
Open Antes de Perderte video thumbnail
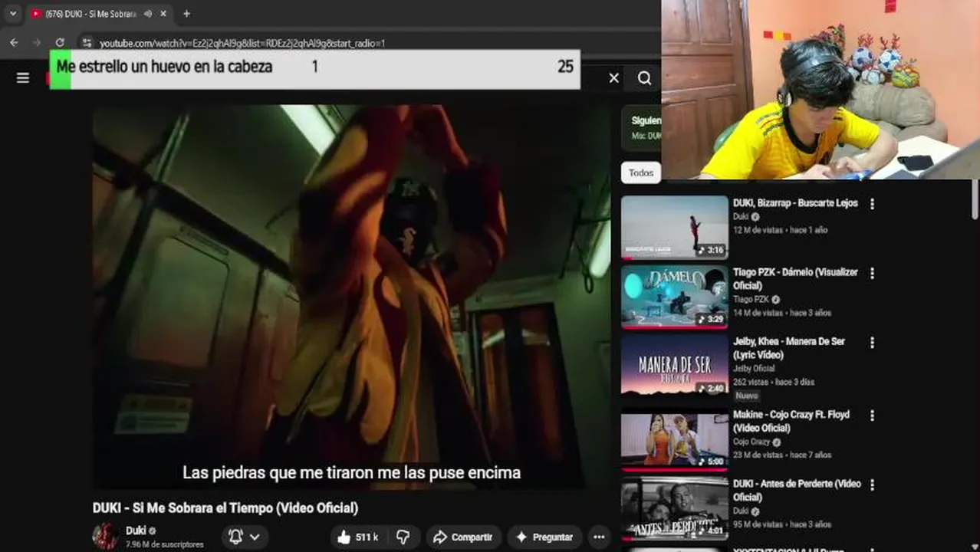click(675, 508)
